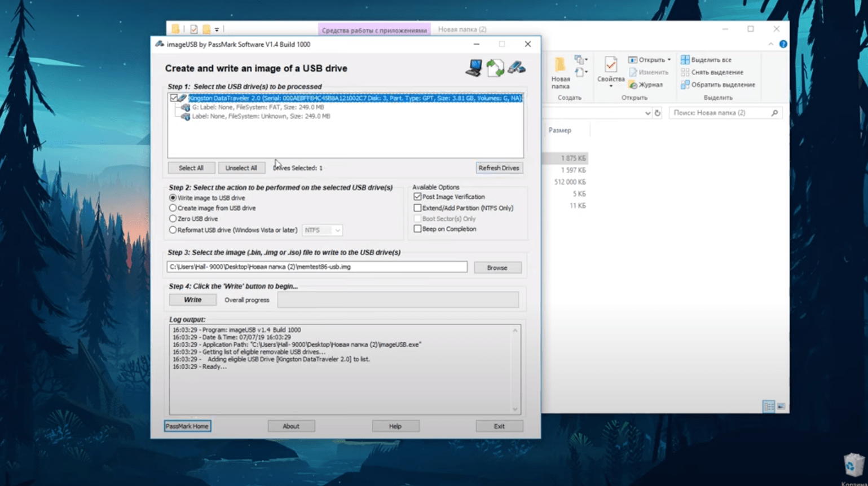The width and height of the screenshot is (868, 486).
Task: Click the image file path field
Action: [317, 267]
